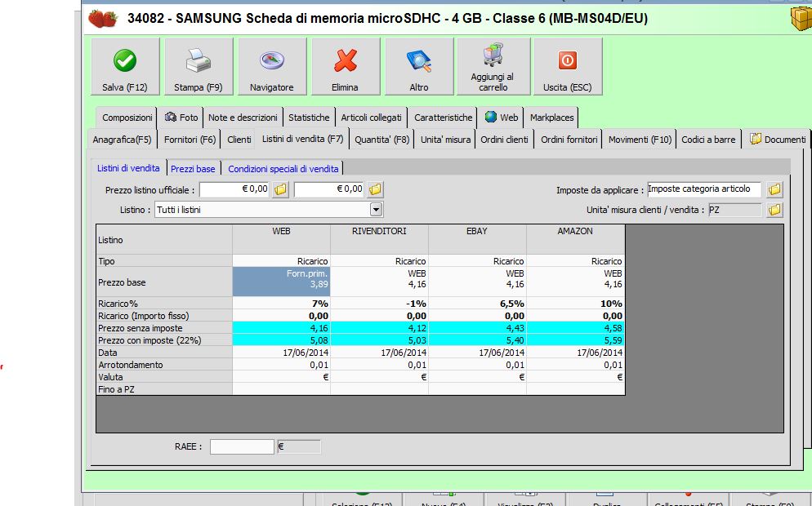Click the PZ unit of measure field

point(735,210)
